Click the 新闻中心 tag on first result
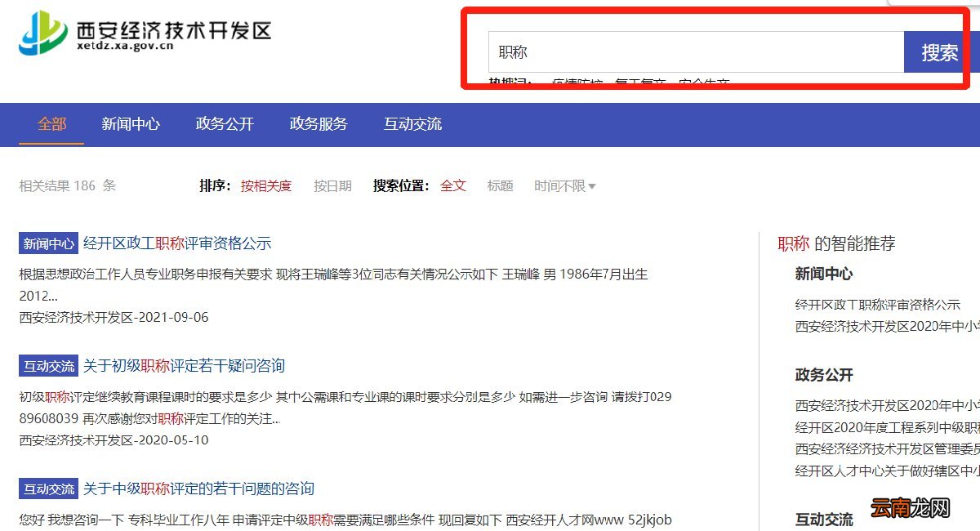This screenshot has height=531, width=980. point(48,243)
